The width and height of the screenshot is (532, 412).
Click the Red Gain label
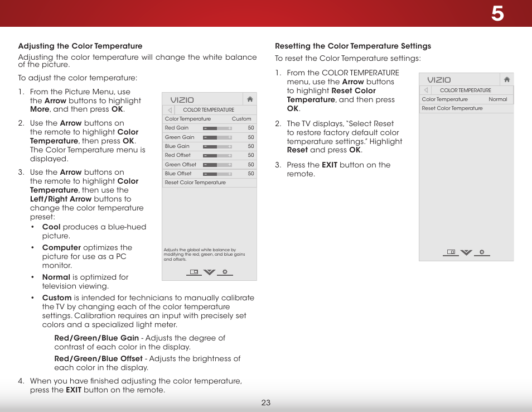click(176, 128)
